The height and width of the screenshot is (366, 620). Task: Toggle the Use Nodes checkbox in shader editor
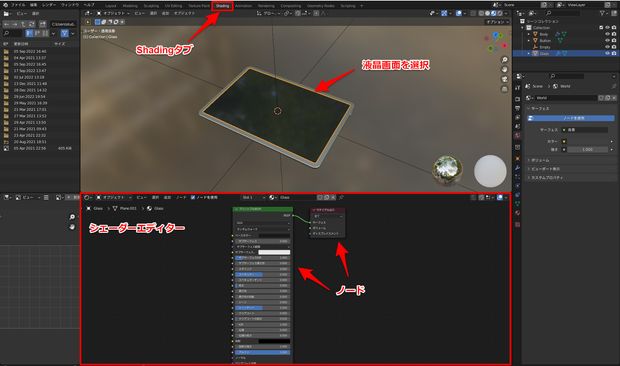point(193,197)
